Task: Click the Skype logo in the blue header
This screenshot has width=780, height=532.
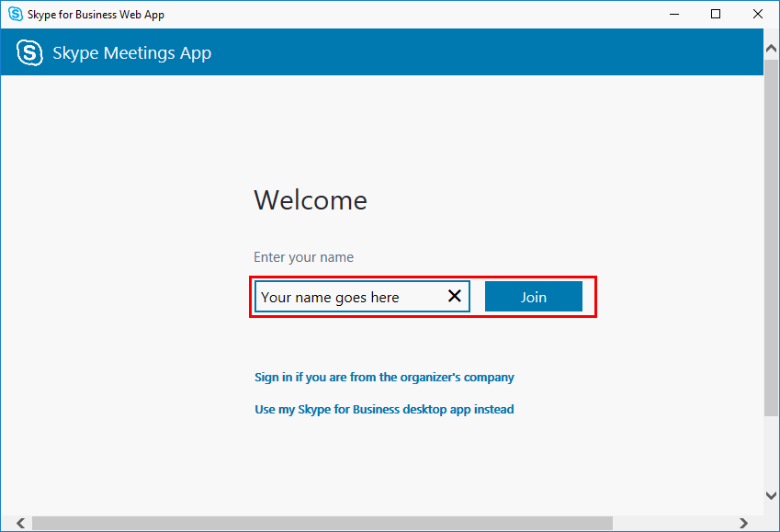Action: 29,52
